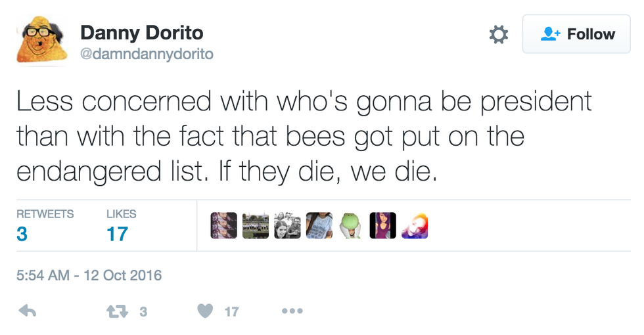Screen dimensions: 644x335
Task: Open the rainbow gradient liker avatar
Action: [415, 225]
